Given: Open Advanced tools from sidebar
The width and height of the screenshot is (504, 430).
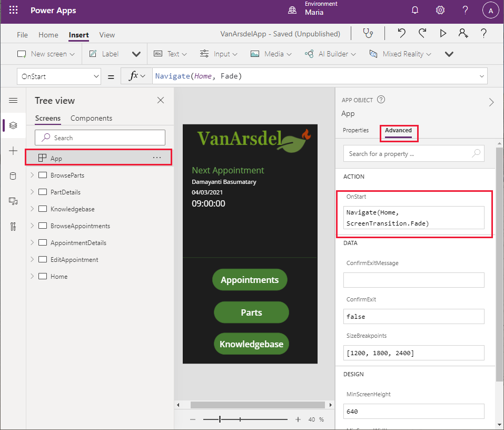Looking at the screenshot, I should [x=14, y=226].
